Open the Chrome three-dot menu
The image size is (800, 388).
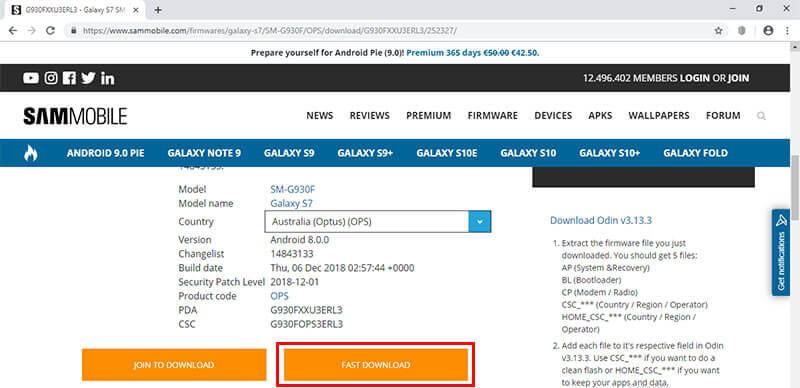(786, 31)
